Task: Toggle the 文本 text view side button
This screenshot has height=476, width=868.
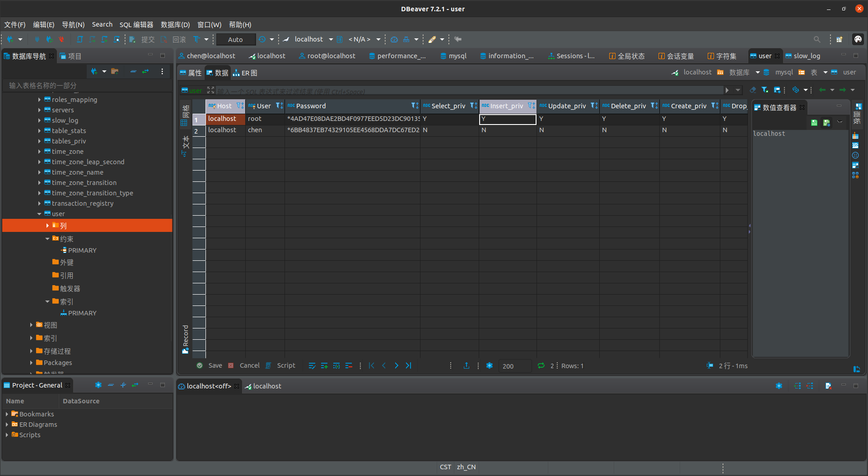Action: (185, 146)
